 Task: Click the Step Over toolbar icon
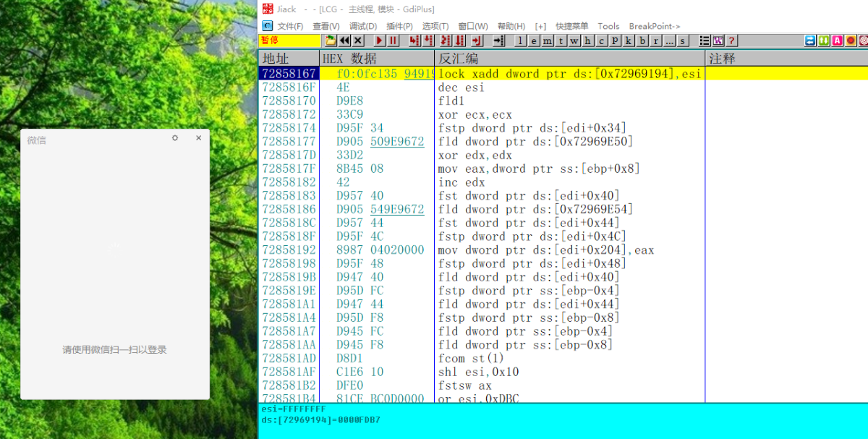427,41
